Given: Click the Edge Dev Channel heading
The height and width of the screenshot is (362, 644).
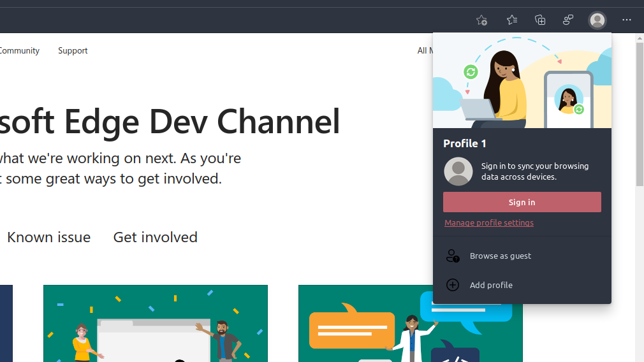Looking at the screenshot, I should pyautogui.click(x=170, y=122).
